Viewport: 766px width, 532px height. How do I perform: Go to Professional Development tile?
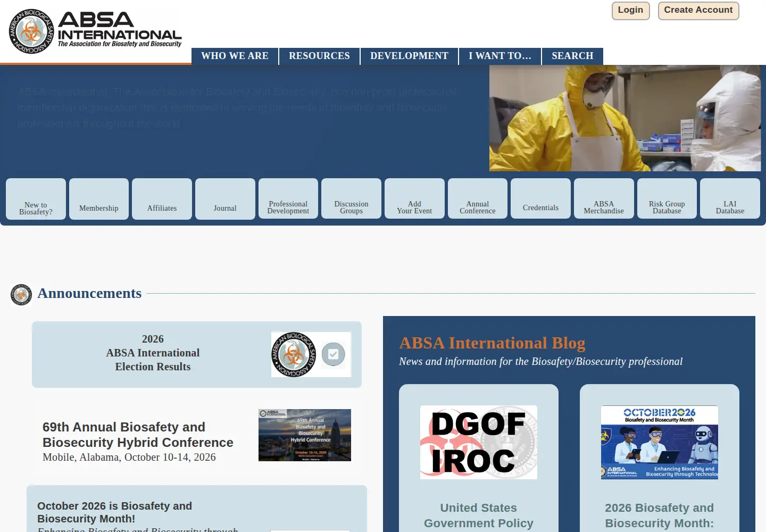[288, 199]
